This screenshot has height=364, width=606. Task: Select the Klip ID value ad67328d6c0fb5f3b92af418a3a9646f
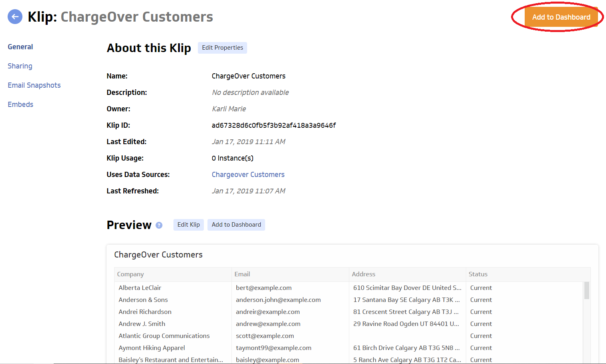pos(274,125)
